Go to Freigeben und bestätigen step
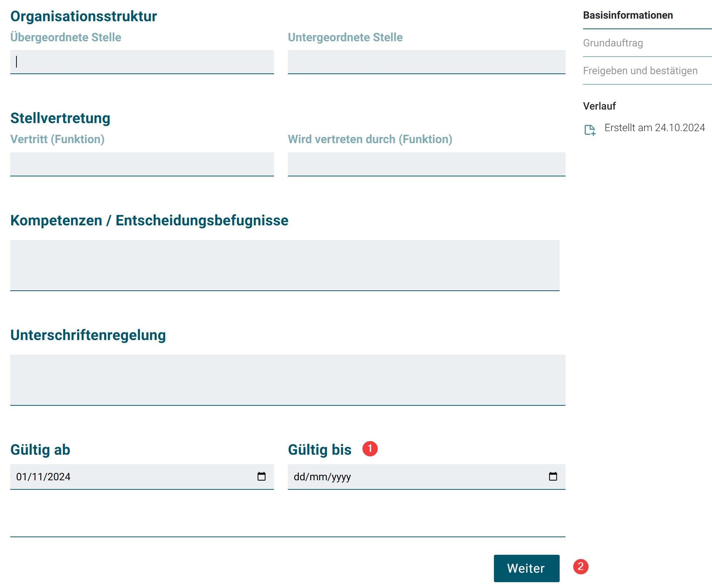This screenshot has width=712, height=588. (640, 71)
